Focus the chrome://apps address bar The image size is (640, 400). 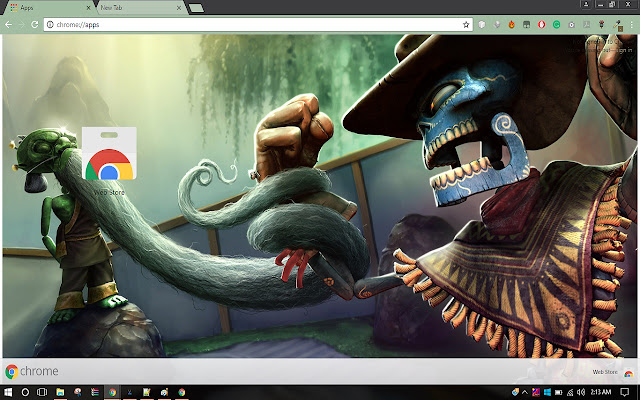pos(258,24)
